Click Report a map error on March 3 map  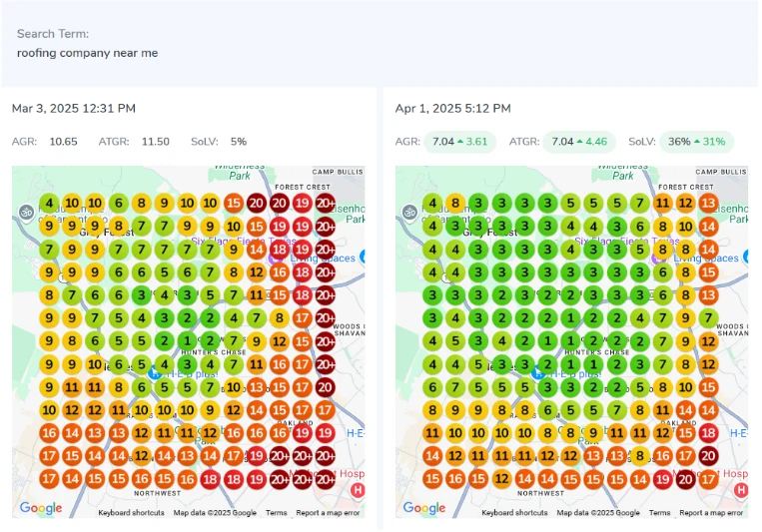point(327,513)
